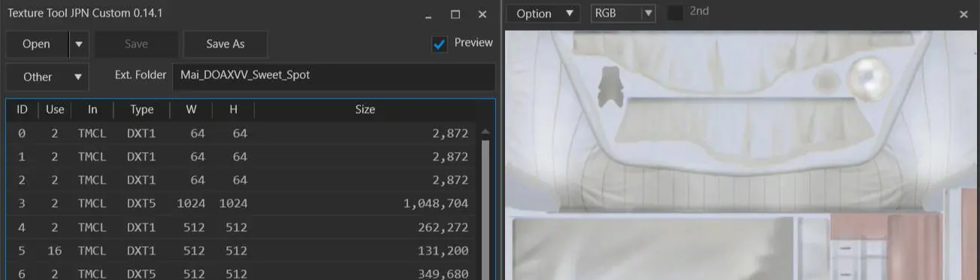Close the Texture Tool window
This screenshot has height=280, width=980.
click(482, 14)
